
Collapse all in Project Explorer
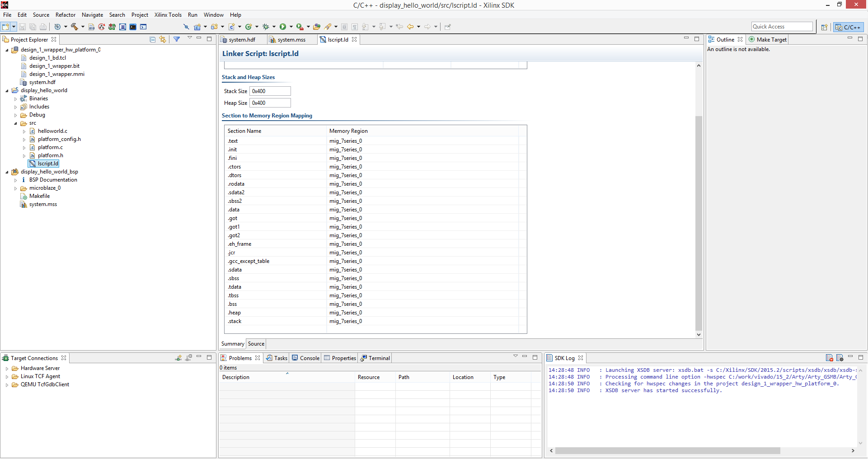pos(152,39)
